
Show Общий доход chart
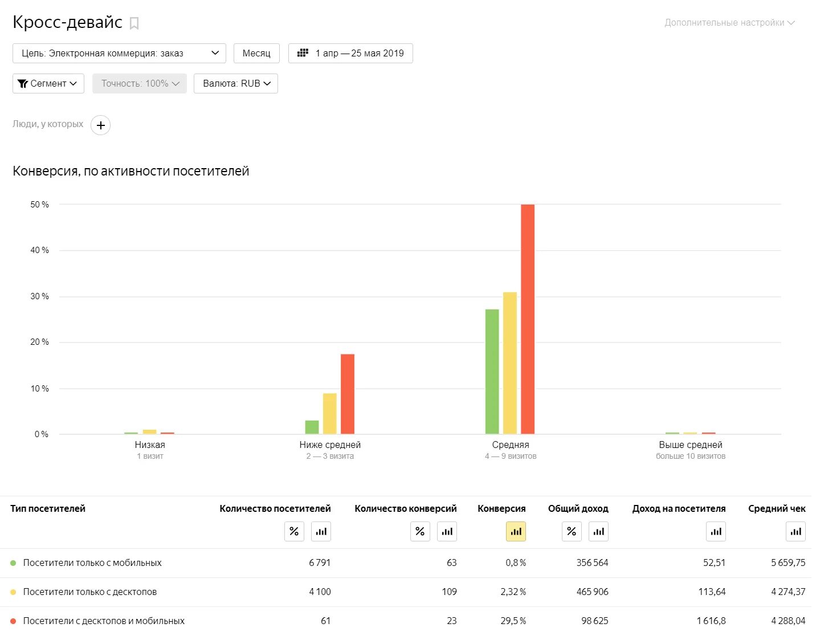coord(599,531)
